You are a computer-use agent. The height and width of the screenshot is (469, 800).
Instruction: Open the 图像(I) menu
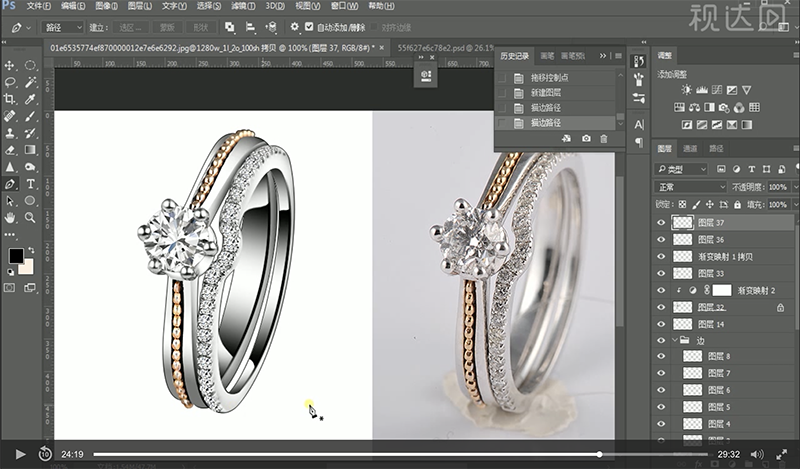pyautogui.click(x=107, y=6)
